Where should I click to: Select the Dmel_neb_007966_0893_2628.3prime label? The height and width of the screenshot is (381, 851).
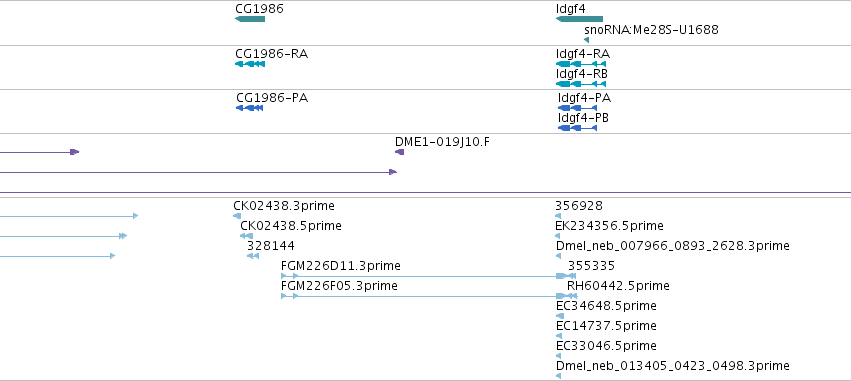pyautogui.click(x=672, y=246)
